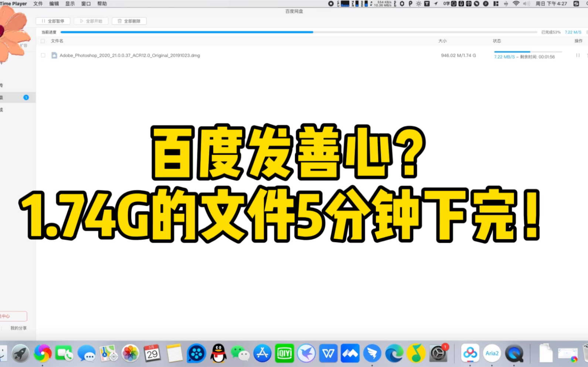Click the red outlined button above 我的分享
This screenshot has width=588, height=367.
13,316
